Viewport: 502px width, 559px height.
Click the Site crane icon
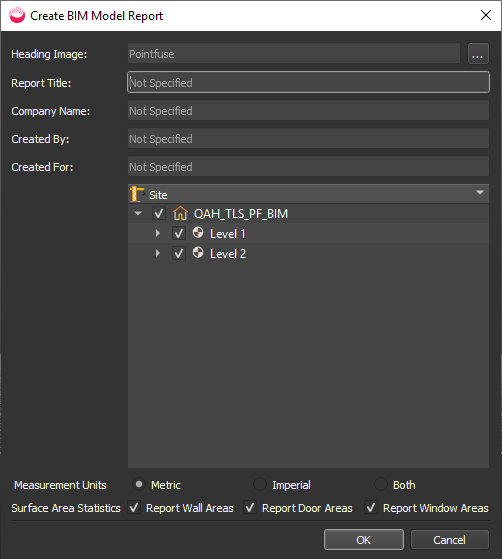(x=137, y=194)
